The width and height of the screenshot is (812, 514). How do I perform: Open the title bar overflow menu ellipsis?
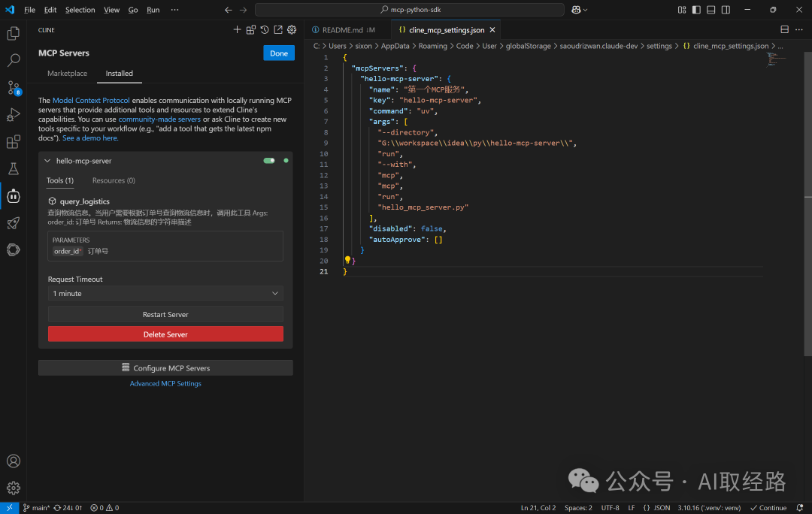pyautogui.click(x=175, y=10)
